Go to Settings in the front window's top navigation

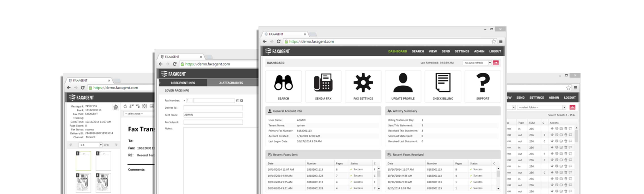coord(462,51)
